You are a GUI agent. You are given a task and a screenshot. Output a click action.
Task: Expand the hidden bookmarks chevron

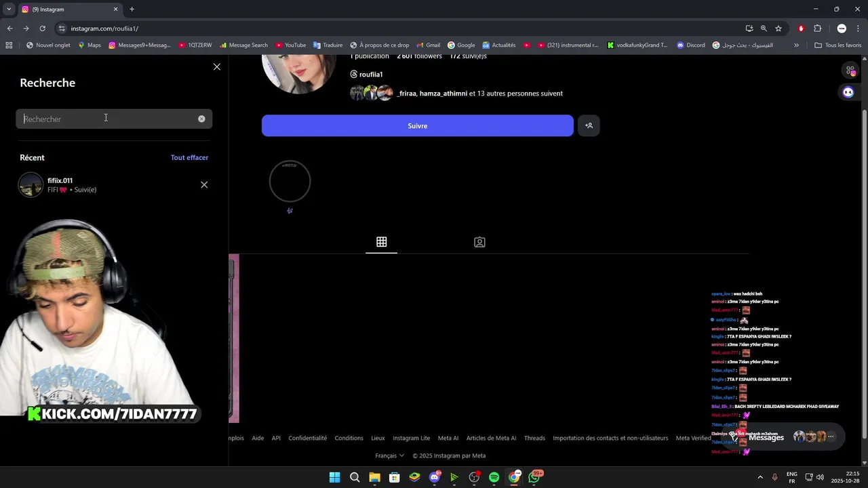pyautogui.click(x=796, y=45)
